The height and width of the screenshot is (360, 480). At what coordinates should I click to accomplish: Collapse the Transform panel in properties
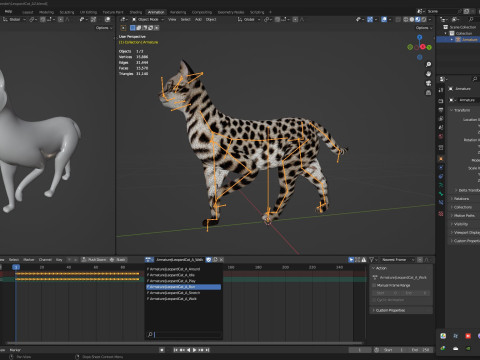tap(462, 110)
